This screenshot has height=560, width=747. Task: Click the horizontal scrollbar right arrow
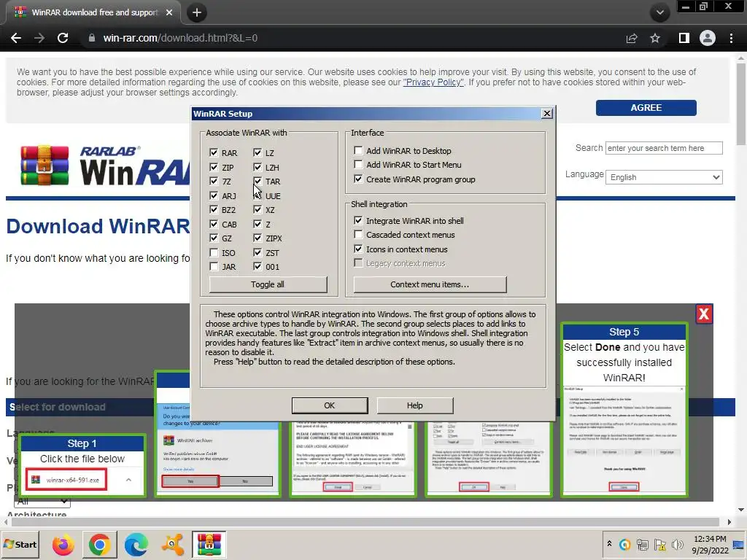point(729,522)
